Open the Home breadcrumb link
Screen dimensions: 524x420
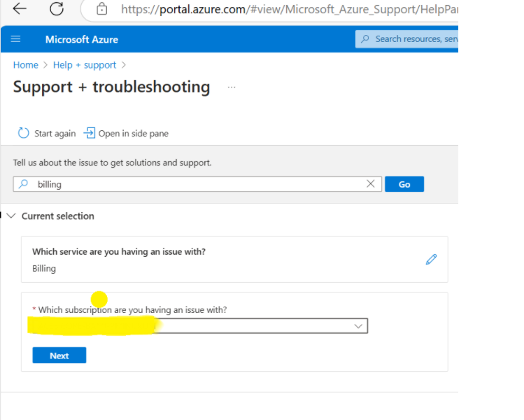pos(26,65)
